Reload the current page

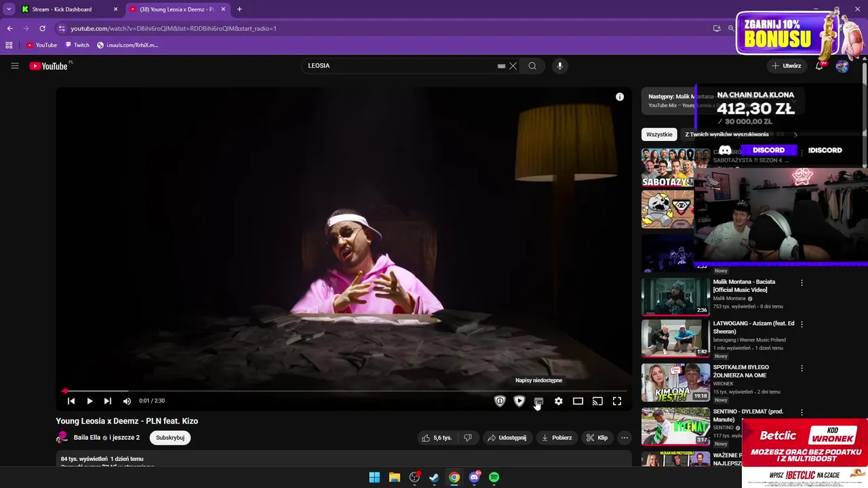pos(42,28)
